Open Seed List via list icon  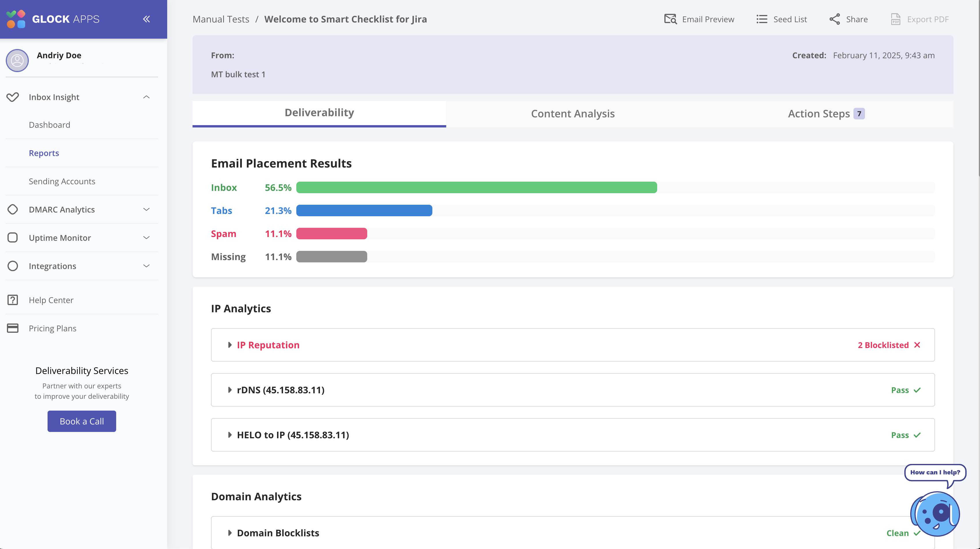coord(762,19)
